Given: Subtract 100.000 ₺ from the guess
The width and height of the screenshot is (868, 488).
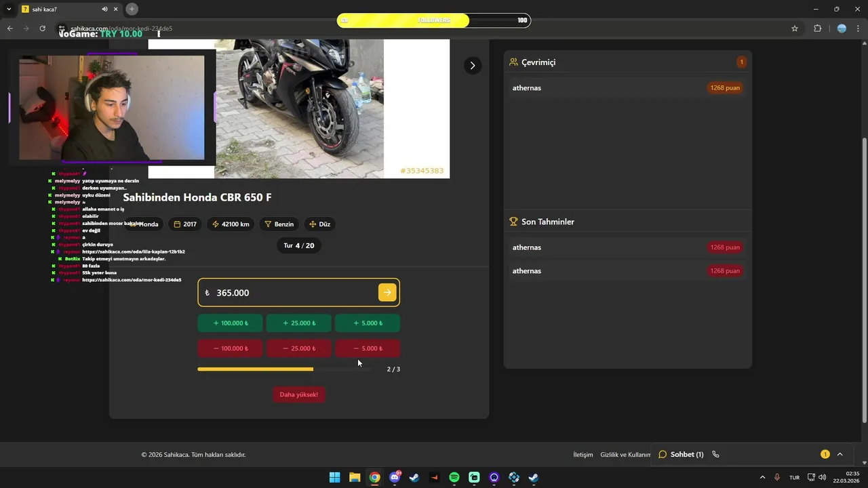Looking at the screenshot, I should pyautogui.click(x=231, y=348).
